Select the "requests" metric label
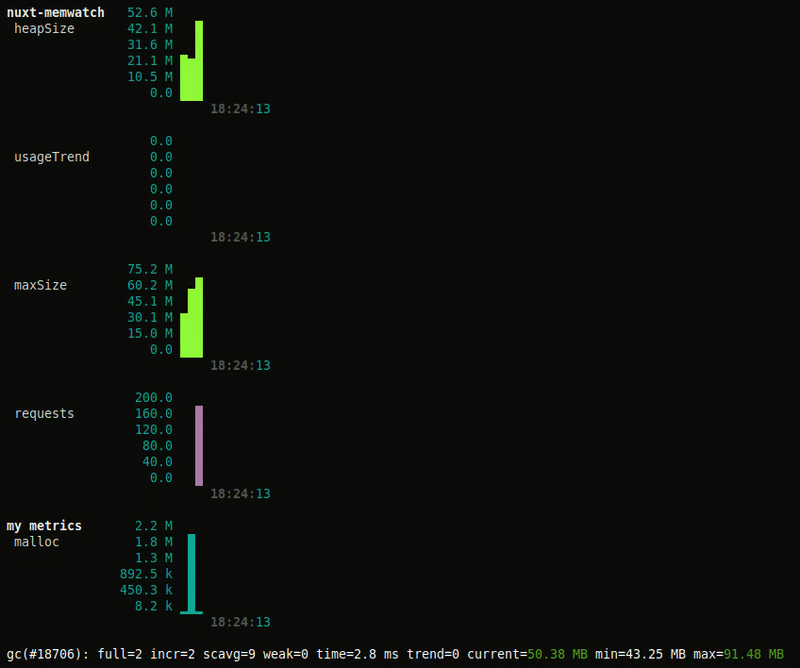Screen dimensions: 800x668 coord(44,413)
